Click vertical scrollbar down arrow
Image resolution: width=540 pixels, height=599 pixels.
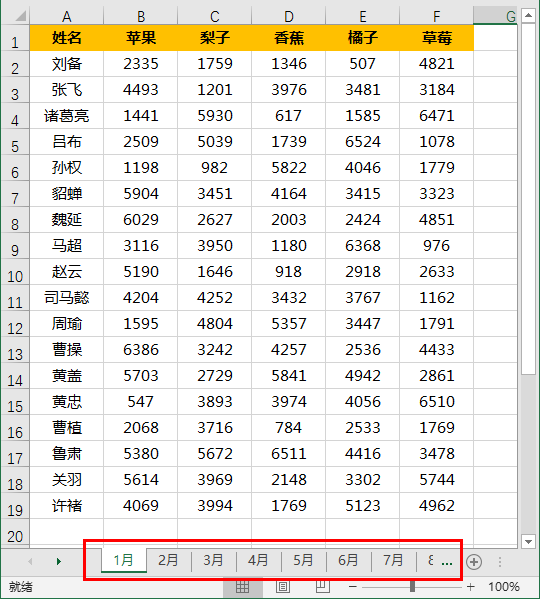(x=529, y=542)
